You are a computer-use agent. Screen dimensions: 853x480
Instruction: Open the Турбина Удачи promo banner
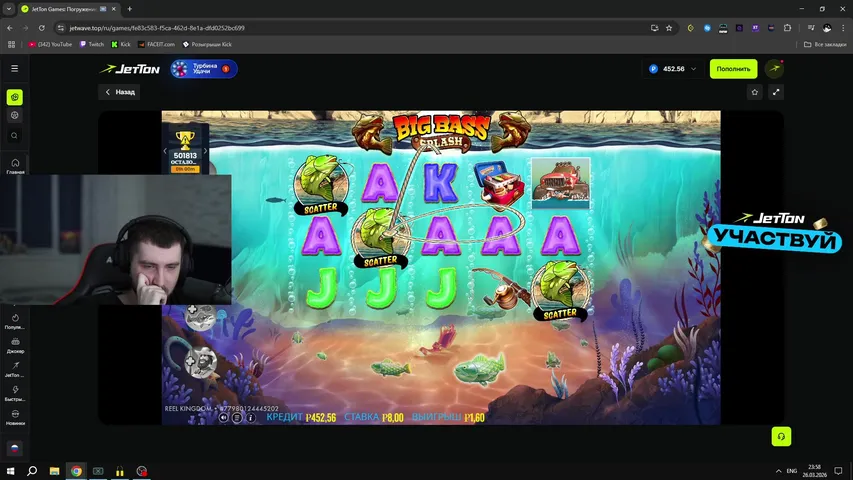coord(203,69)
